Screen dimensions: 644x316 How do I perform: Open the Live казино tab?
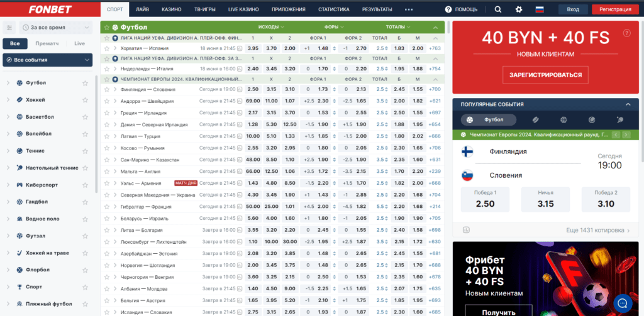point(243,9)
